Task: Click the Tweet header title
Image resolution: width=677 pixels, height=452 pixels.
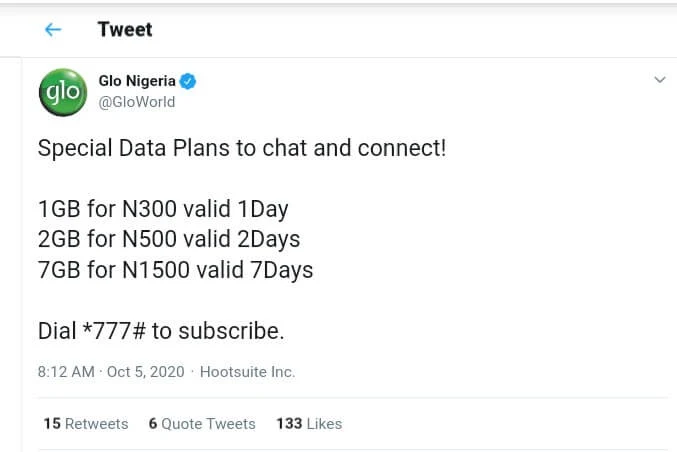Action: pos(125,30)
